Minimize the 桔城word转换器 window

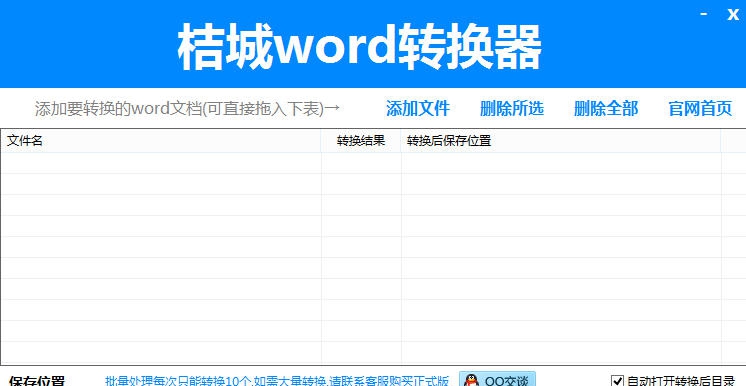[704, 14]
